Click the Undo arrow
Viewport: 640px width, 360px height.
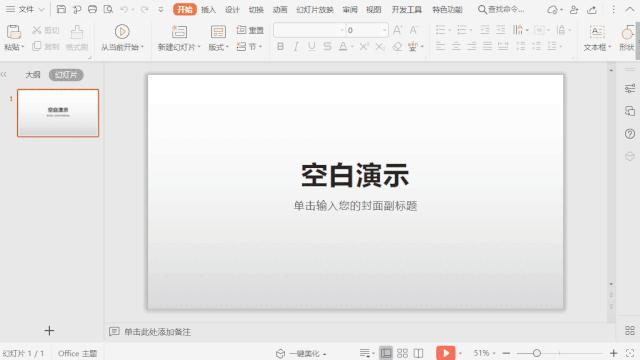point(124,9)
